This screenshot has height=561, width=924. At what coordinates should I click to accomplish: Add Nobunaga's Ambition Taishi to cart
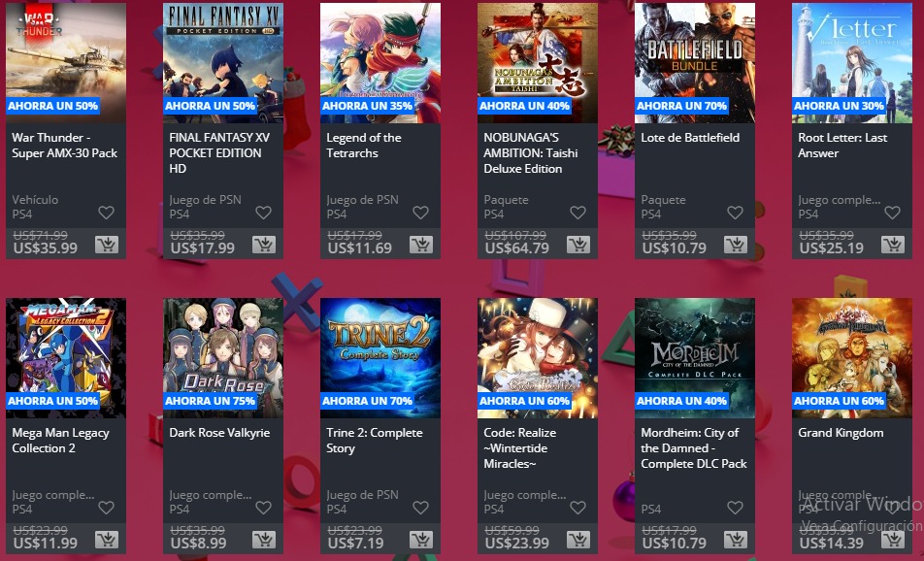point(578,245)
